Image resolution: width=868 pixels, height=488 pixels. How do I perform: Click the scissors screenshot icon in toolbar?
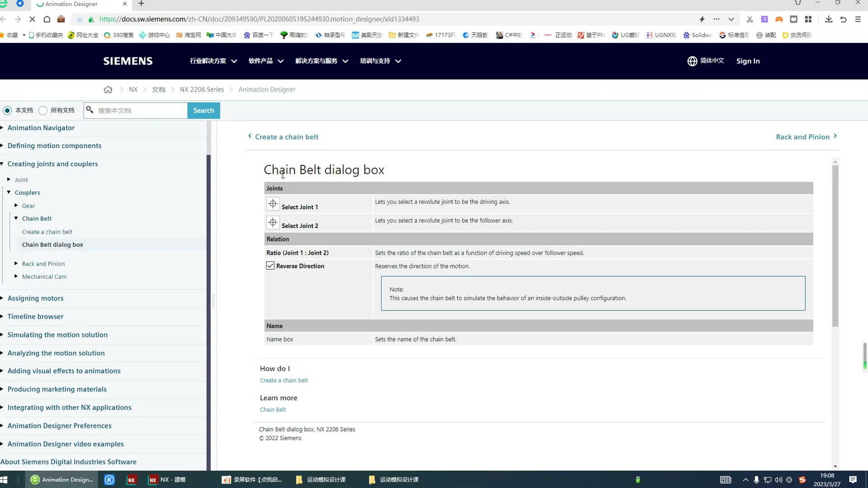tap(750, 19)
